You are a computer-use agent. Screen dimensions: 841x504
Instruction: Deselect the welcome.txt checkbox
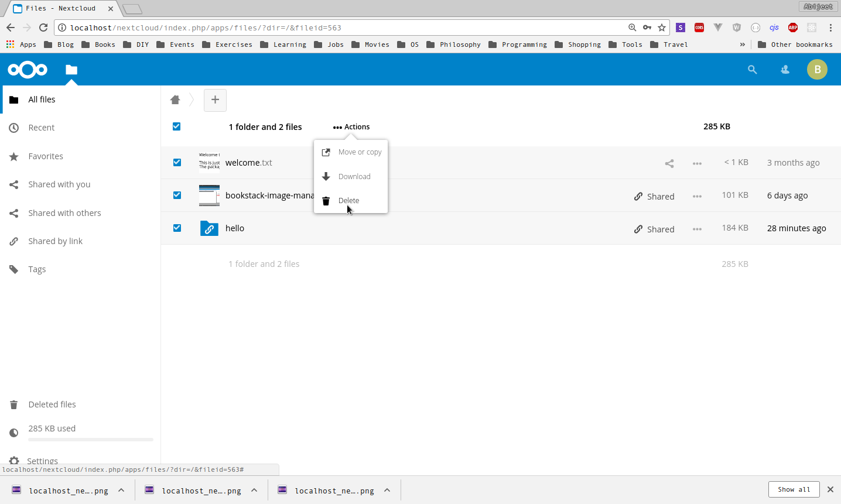176,162
